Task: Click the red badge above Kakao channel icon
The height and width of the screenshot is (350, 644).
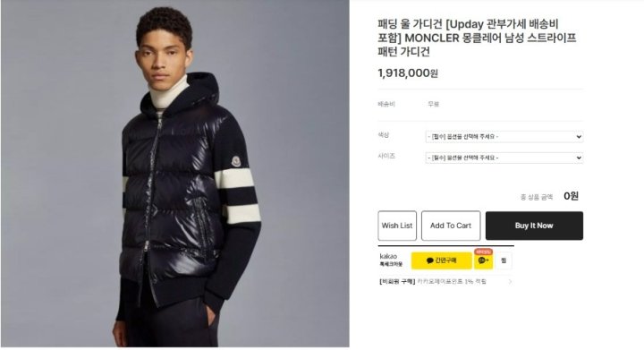Action: click(483, 252)
